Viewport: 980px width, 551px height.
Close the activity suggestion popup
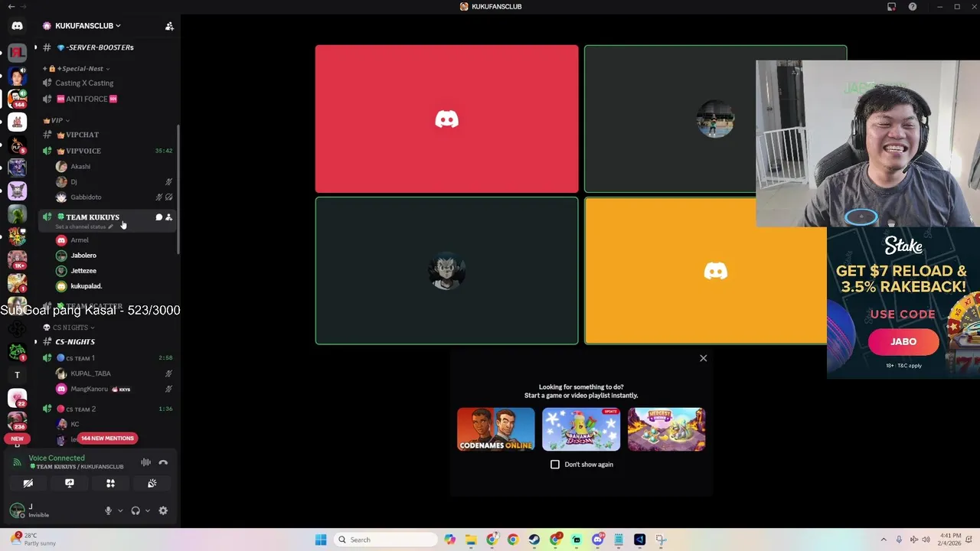click(703, 358)
